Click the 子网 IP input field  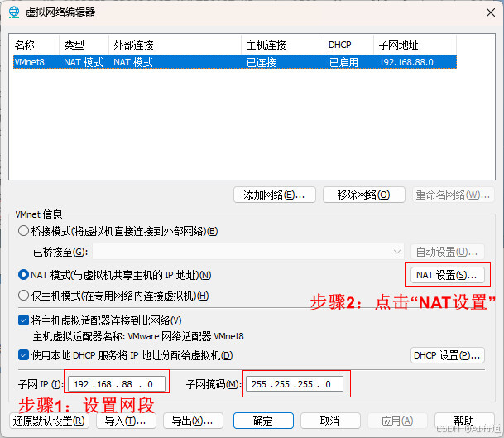pos(117,384)
